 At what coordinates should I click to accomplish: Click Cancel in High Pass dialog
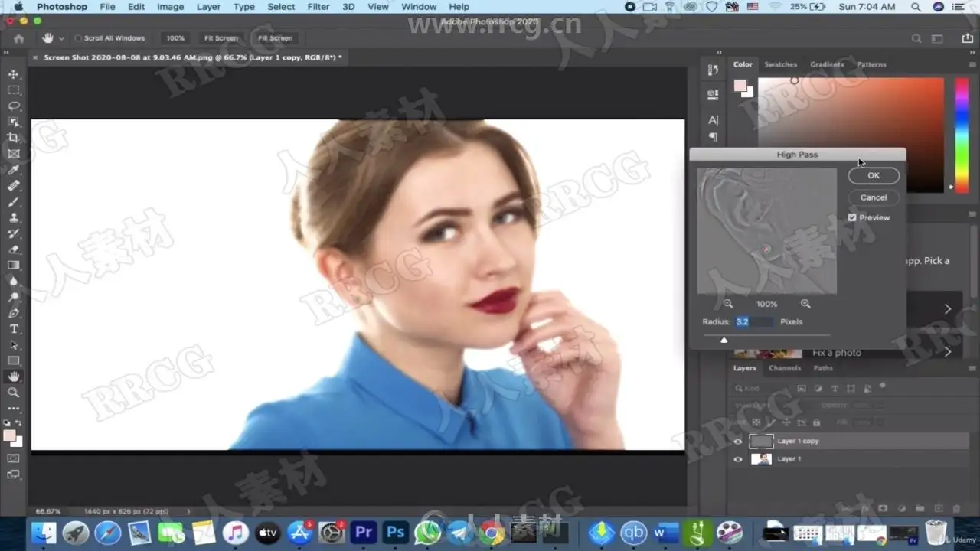pos(874,197)
